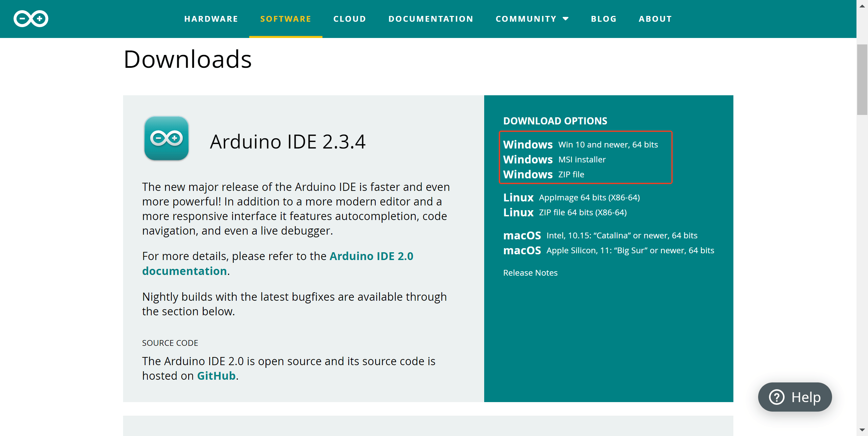Stay on the SOFTWARE tab
The height and width of the screenshot is (436, 868).
pyautogui.click(x=285, y=19)
